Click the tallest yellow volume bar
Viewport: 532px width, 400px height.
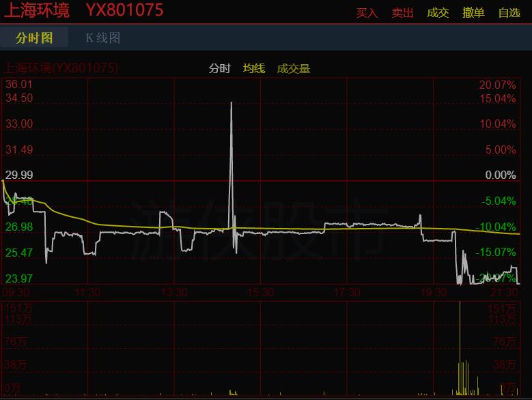coord(460,348)
